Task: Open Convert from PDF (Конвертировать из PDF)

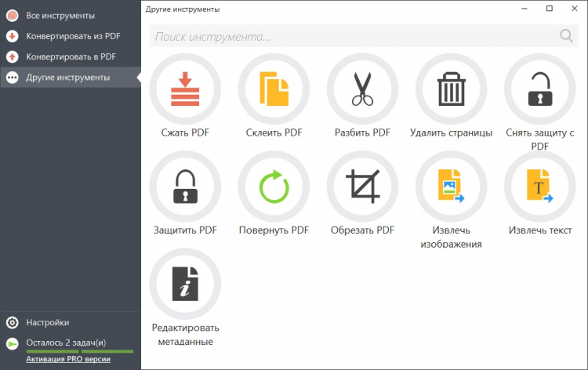Action: pyautogui.click(x=72, y=36)
